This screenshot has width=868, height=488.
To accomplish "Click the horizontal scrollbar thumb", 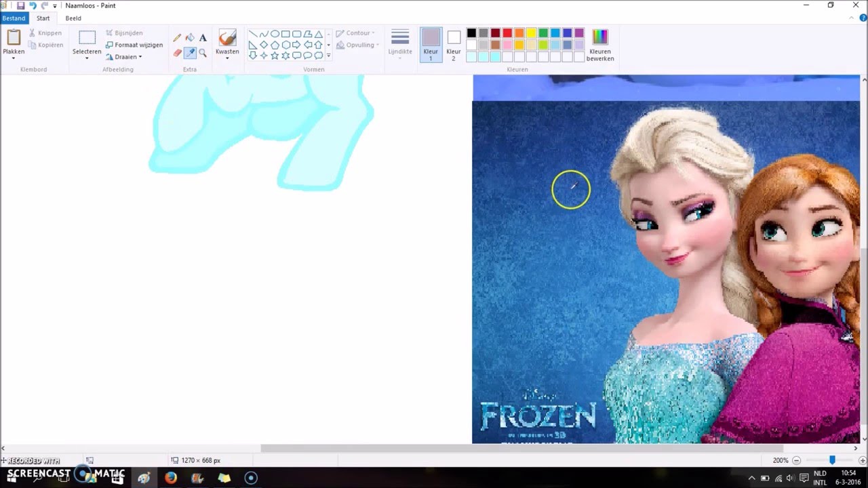I will [x=521, y=448].
